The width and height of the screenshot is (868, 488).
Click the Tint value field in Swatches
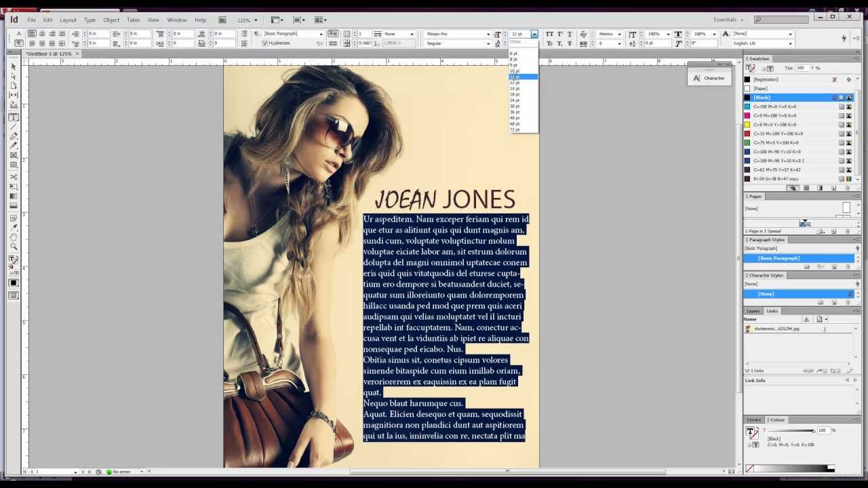(x=802, y=68)
